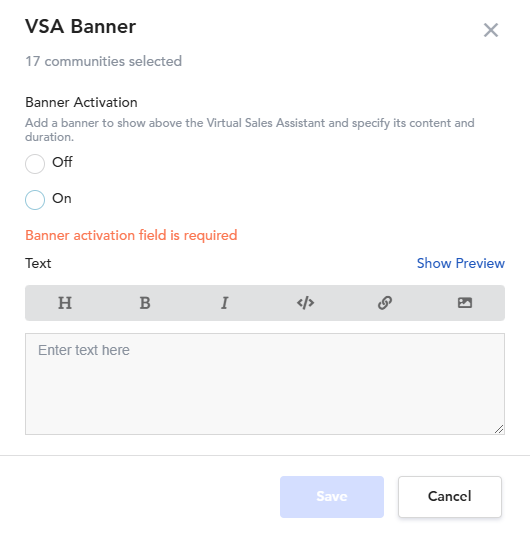Click the "Banner Activation" section label

click(x=81, y=102)
